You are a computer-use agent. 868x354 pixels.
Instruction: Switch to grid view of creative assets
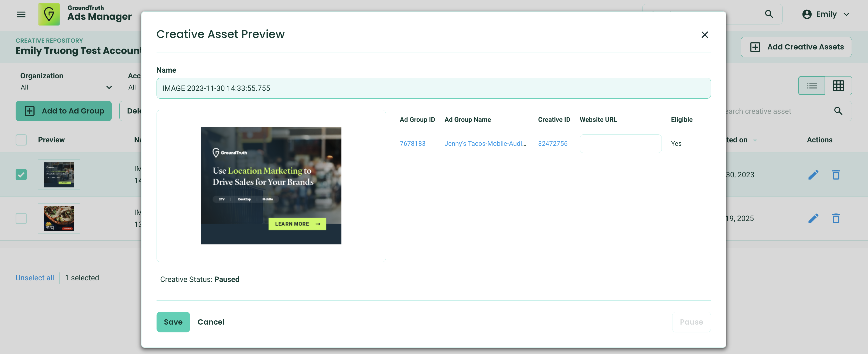click(x=838, y=85)
